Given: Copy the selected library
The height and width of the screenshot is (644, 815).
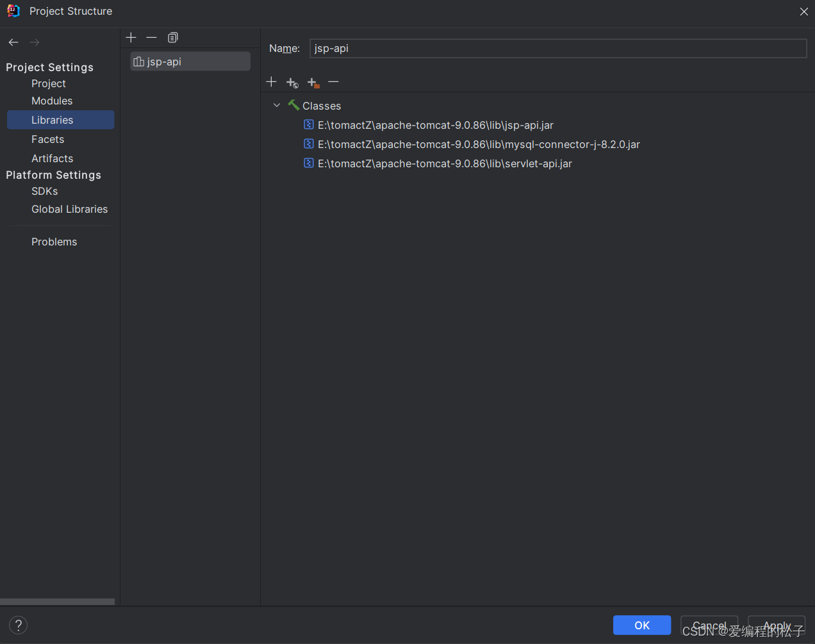Looking at the screenshot, I should [173, 38].
